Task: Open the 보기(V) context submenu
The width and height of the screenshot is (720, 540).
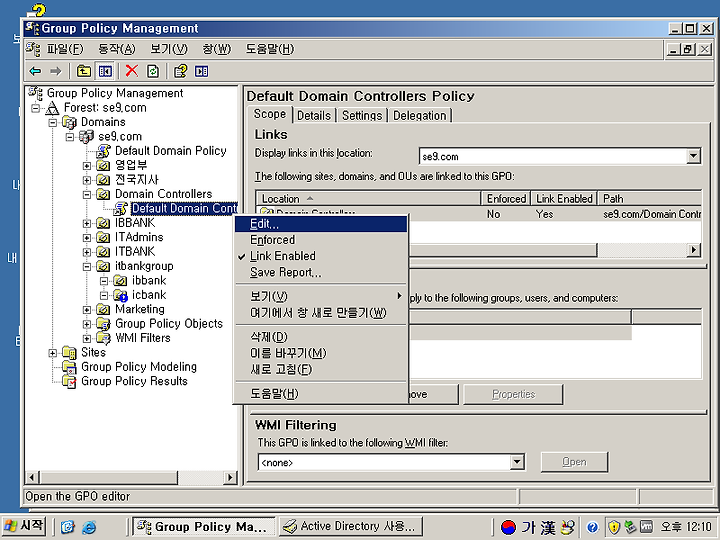Action: click(x=321, y=297)
